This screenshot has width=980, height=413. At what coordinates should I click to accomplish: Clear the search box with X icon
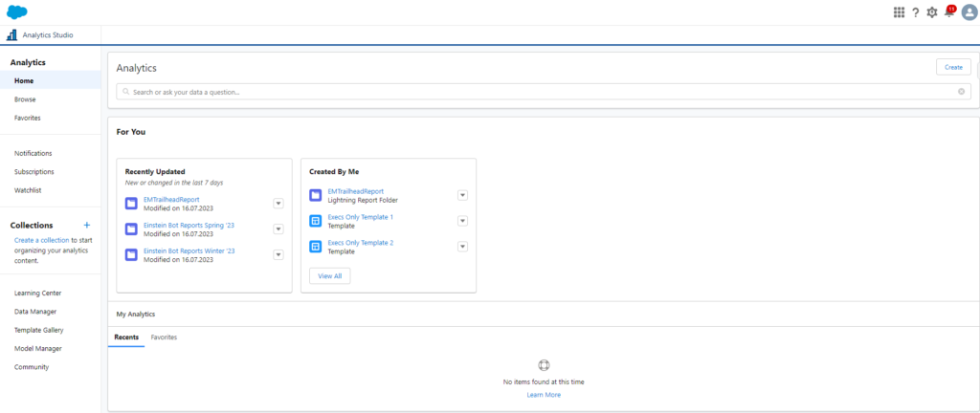[x=961, y=92]
